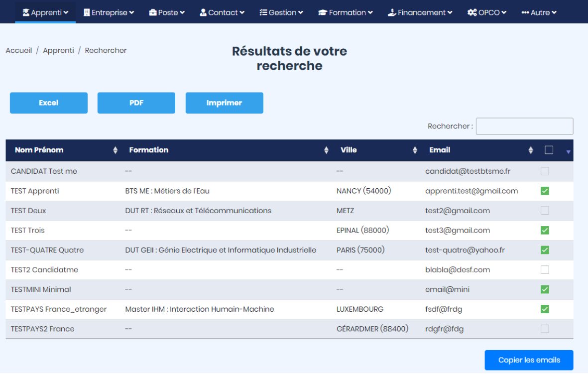Click the Entreprise building icon
The image size is (588, 374).
[87, 12]
